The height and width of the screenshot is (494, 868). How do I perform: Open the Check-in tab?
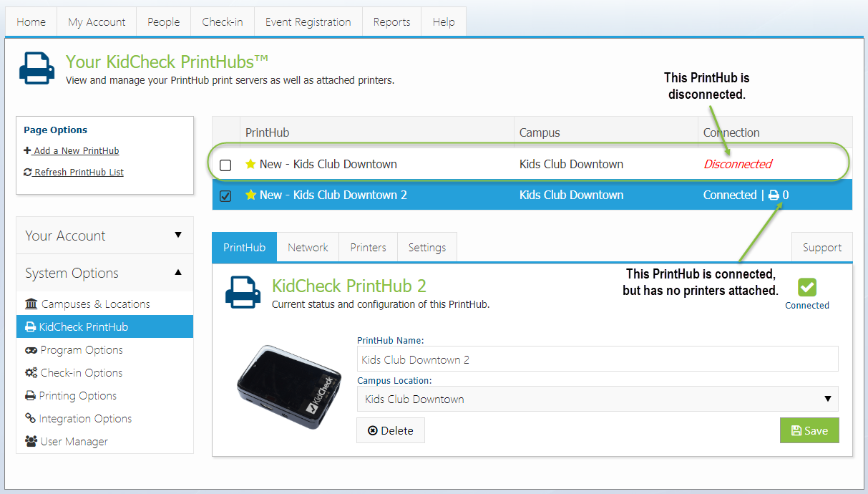223,21
